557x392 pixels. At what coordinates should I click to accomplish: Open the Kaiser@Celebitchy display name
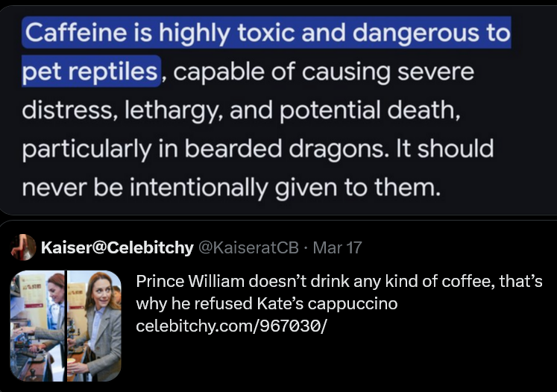116,247
